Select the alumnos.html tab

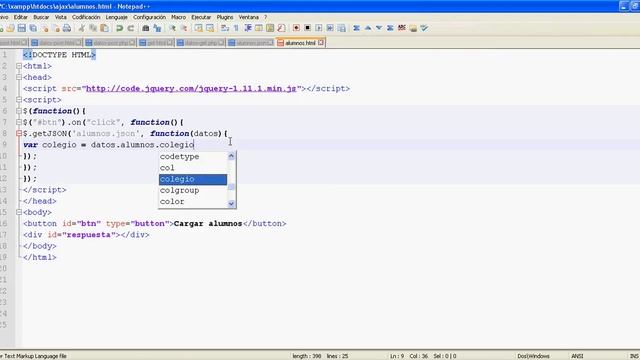300,42
